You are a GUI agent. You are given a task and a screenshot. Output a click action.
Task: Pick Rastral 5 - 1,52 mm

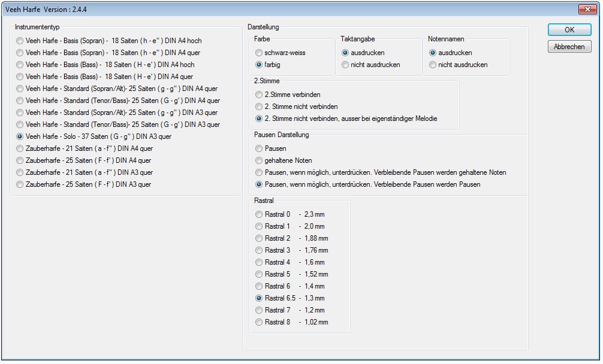[259, 274]
